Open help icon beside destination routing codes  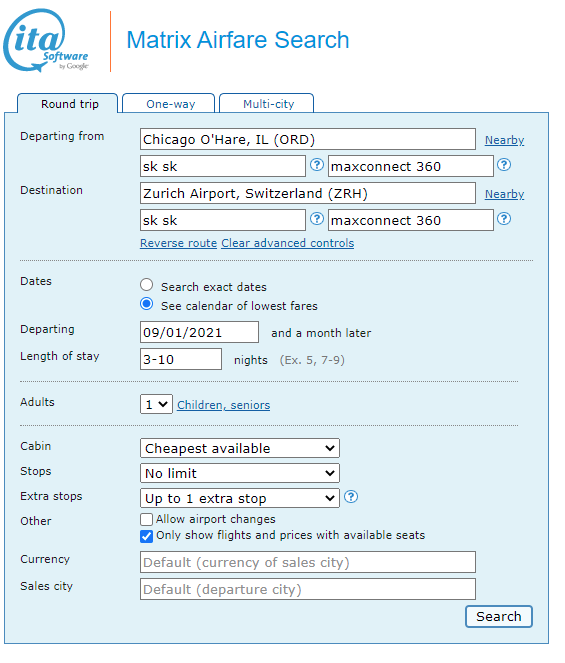click(x=317, y=219)
